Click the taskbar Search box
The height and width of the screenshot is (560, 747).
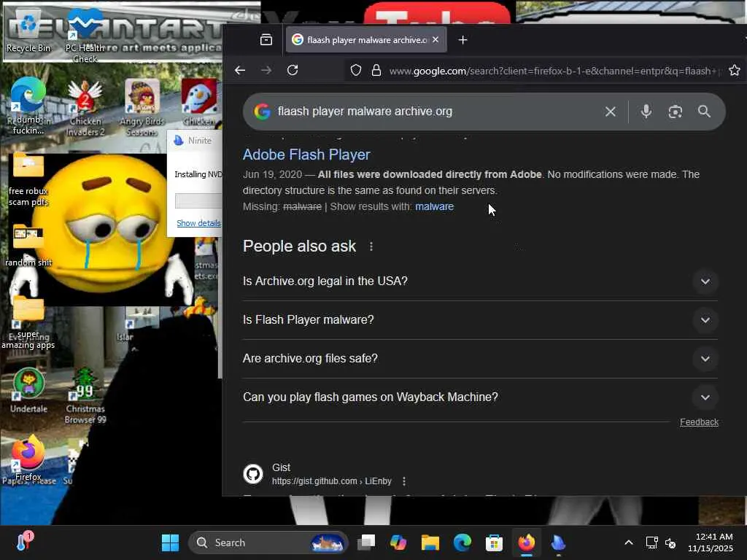point(268,542)
